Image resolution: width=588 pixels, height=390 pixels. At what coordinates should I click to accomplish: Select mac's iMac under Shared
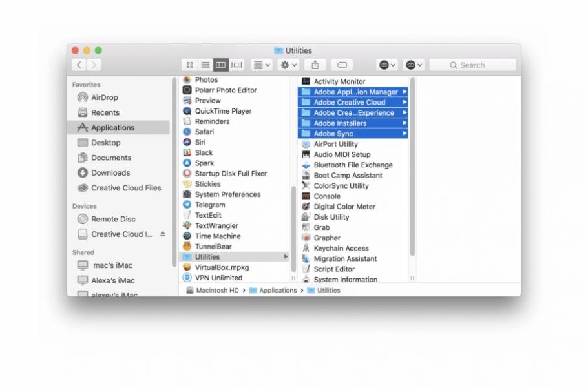[x=118, y=265]
